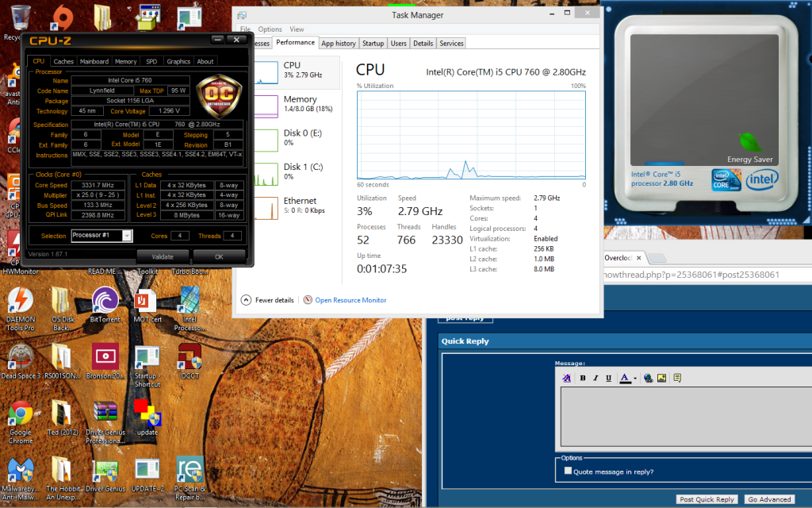Open the Startup - Shortcut icon
Screen dimensions: 812x508
tap(147, 357)
